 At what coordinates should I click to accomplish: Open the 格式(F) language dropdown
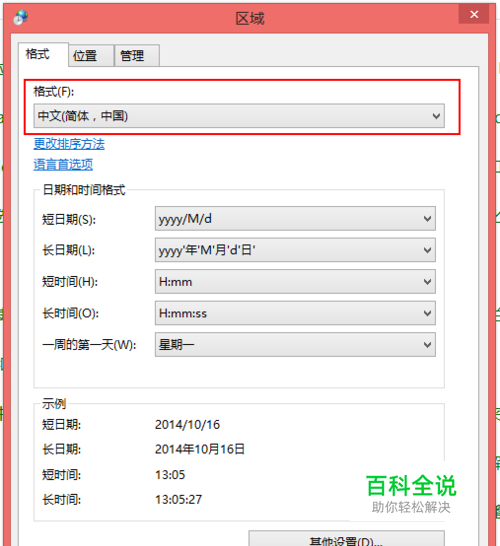pos(239,116)
